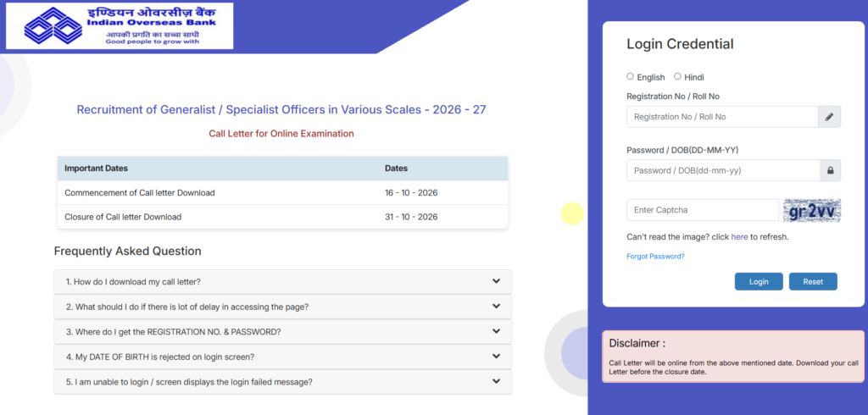Click 'here' link to refresh captcha
This screenshot has height=415, width=868.
tap(739, 237)
